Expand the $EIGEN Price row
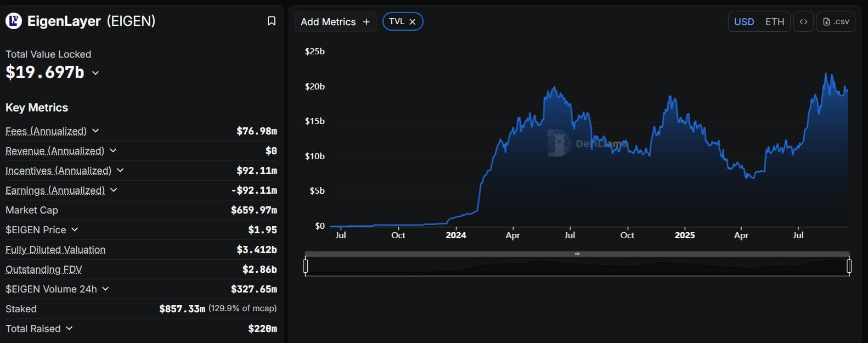This screenshot has height=343, width=868. 75,229
